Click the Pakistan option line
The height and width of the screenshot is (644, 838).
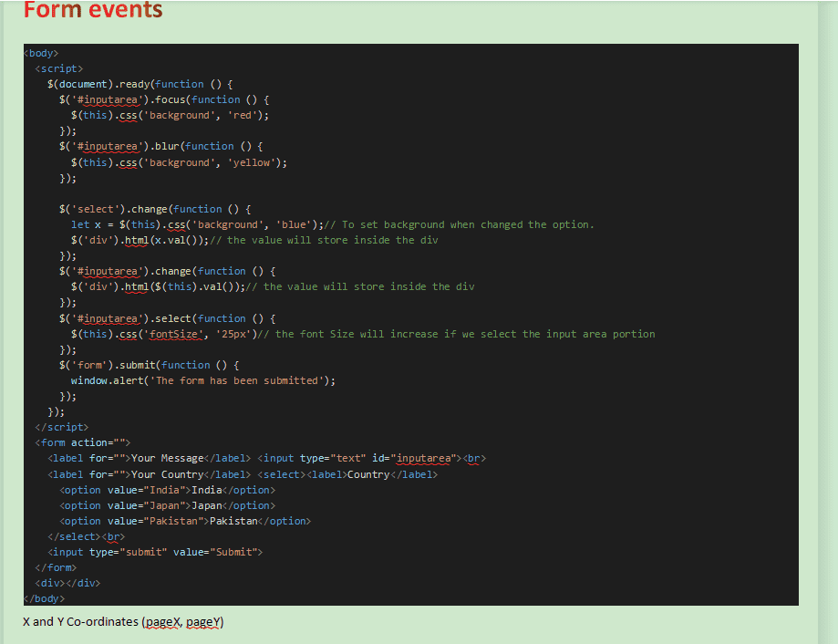tap(185, 521)
